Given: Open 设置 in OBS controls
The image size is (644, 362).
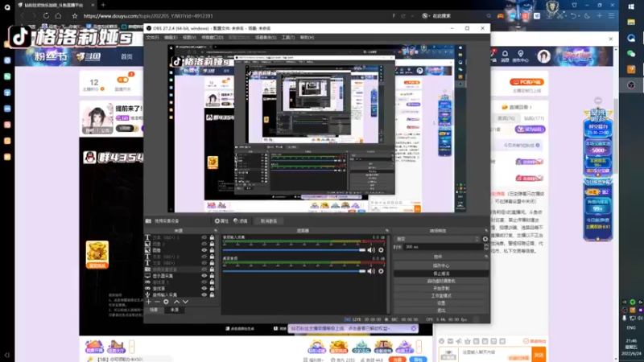Looking at the screenshot, I should pyautogui.click(x=441, y=303).
